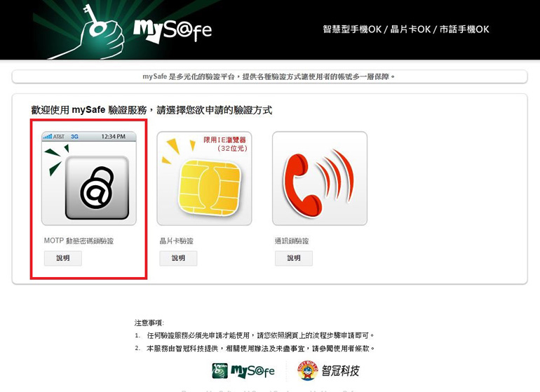Open 說明 under MOTP 動態密碼鎖驗證
540x392 pixels.
click(x=63, y=258)
